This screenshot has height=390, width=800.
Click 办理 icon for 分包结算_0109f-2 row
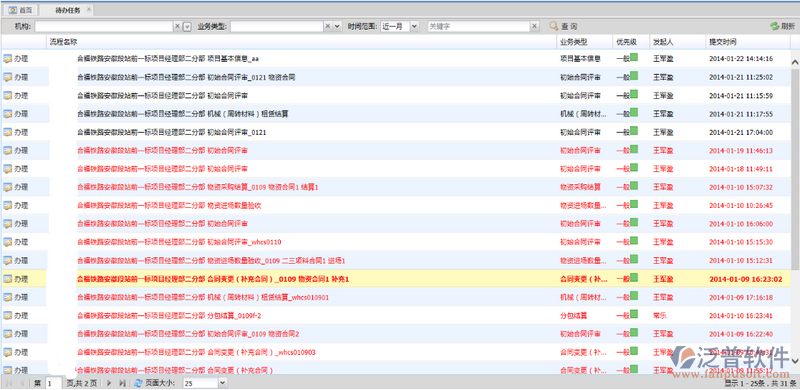8,315
